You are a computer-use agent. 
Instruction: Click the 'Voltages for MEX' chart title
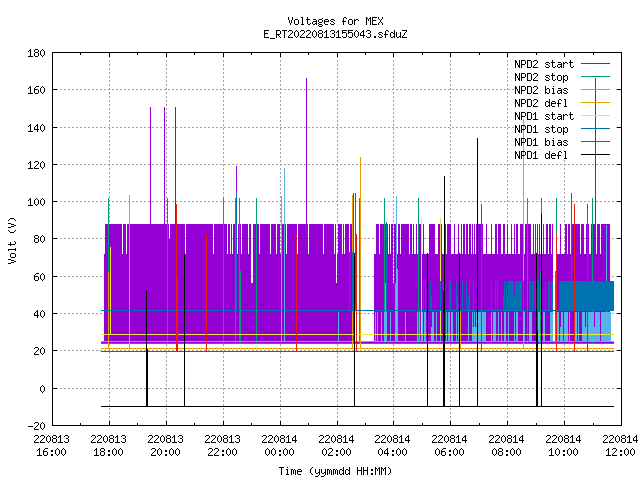[335, 21]
